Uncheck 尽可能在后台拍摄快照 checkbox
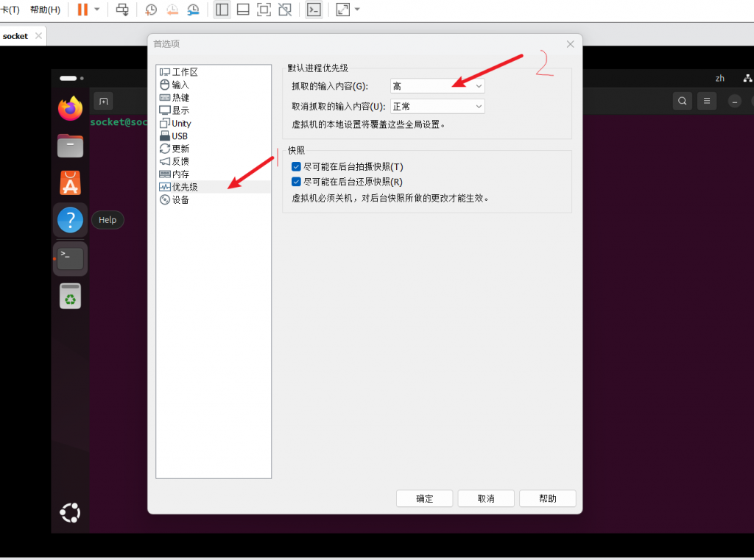 (x=297, y=167)
